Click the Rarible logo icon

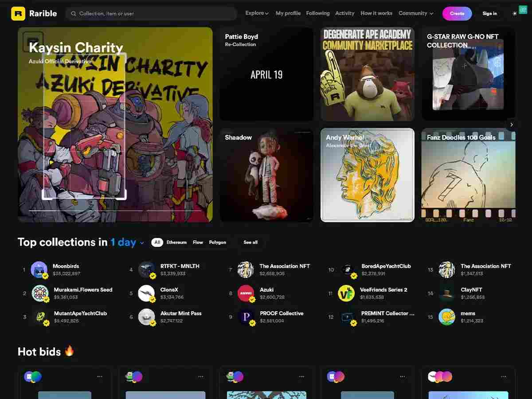pyautogui.click(x=18, y=13)
